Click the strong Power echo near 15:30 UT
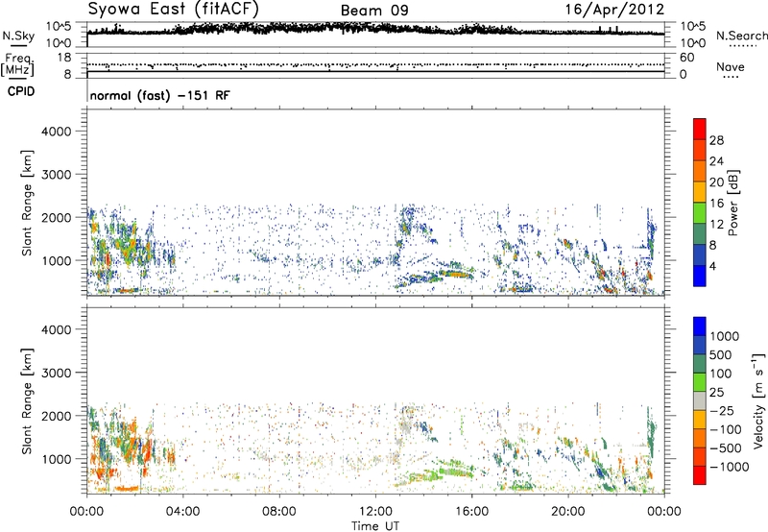 coord(455,274)
